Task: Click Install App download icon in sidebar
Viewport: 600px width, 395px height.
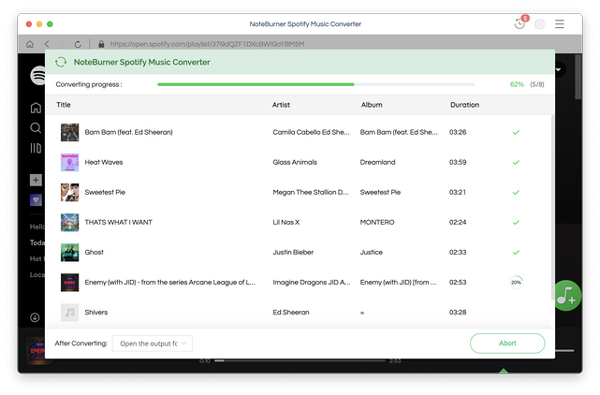Action: pos(35,317)
